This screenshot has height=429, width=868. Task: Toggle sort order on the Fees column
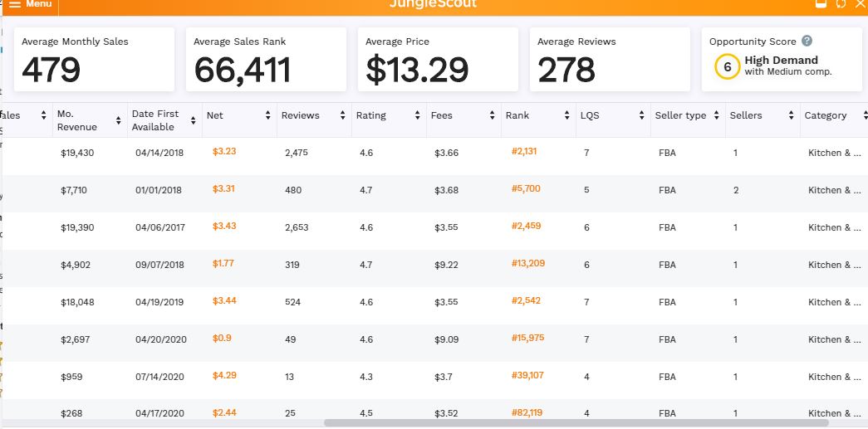click(492, 115)
